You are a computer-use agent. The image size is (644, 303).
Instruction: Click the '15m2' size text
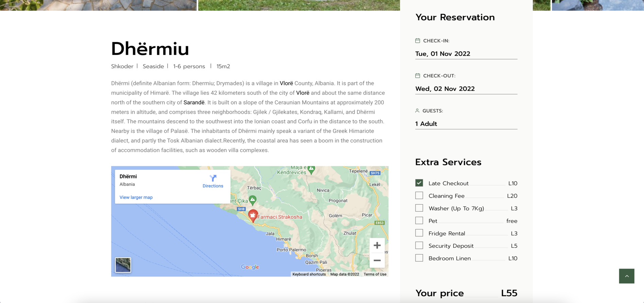223,66
